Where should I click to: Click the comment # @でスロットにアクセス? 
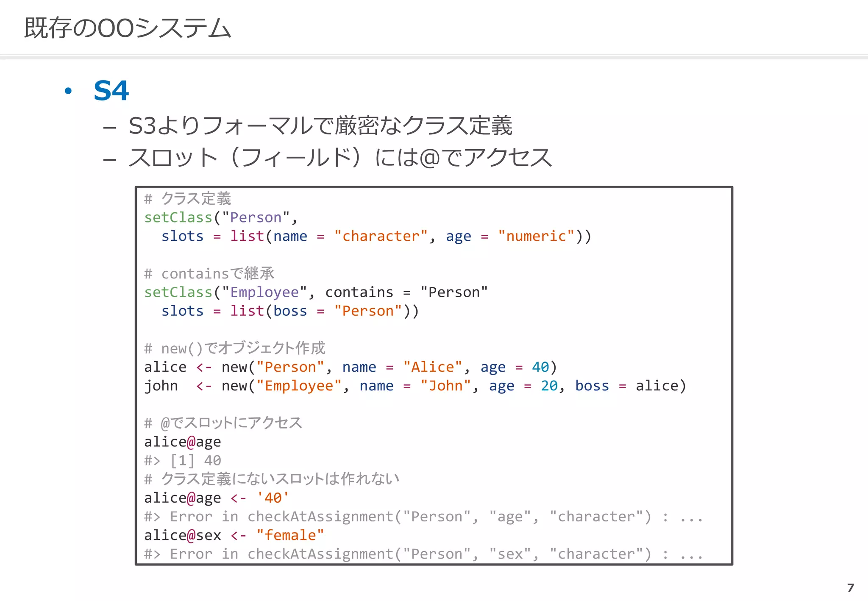click(x=223, y=423)
